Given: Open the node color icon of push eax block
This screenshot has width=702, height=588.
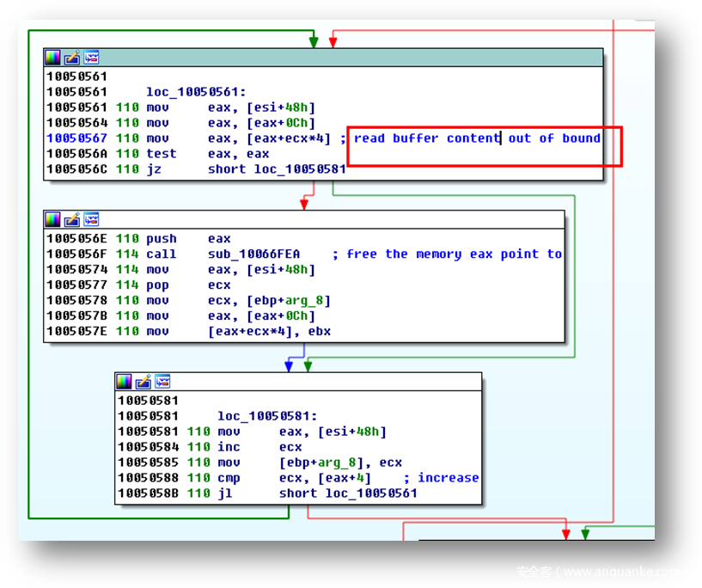Looking at the screenshot, I should click(52, 219).
